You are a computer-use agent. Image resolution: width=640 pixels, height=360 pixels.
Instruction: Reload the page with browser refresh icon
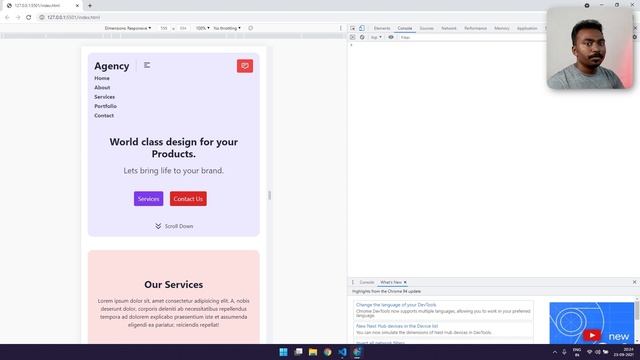[29, 17]
